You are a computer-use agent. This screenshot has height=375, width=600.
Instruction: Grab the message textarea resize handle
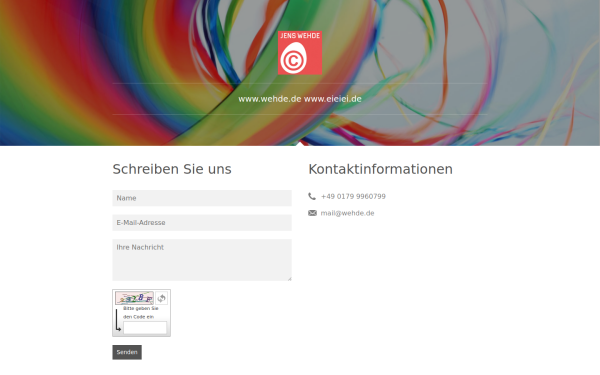pyautogui.click(x=289, y=279)
